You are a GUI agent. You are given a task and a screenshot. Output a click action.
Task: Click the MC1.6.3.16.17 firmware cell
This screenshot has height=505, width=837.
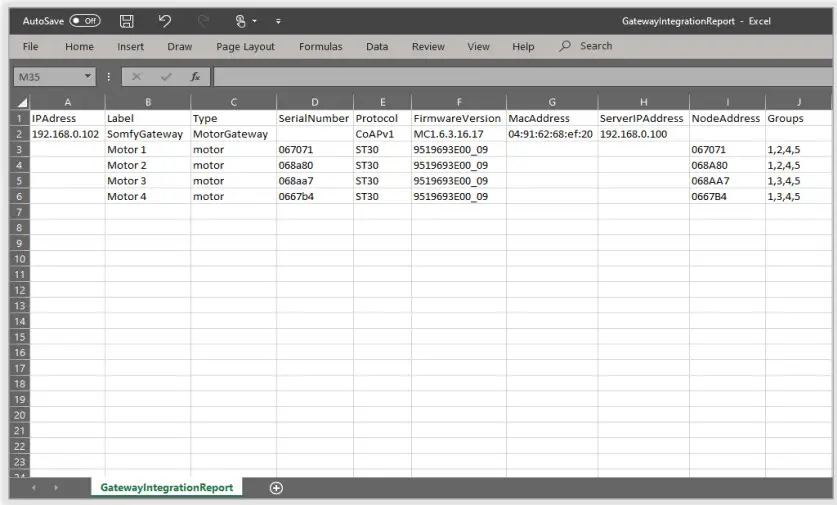click(x=459, y=134)
